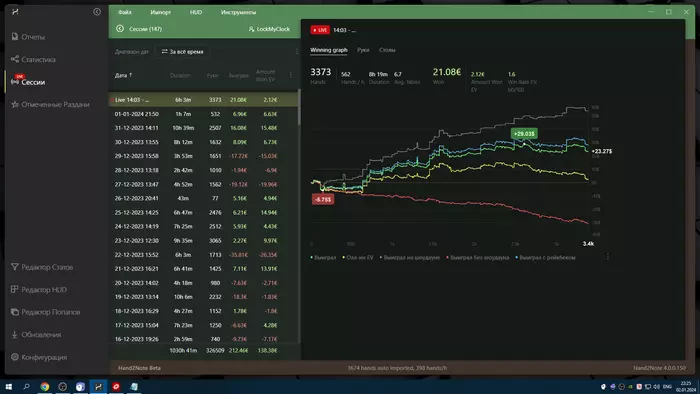The image size is (700, 394).
Task: Select the 01-01-2024 21:50 session row
Action: 203,114
